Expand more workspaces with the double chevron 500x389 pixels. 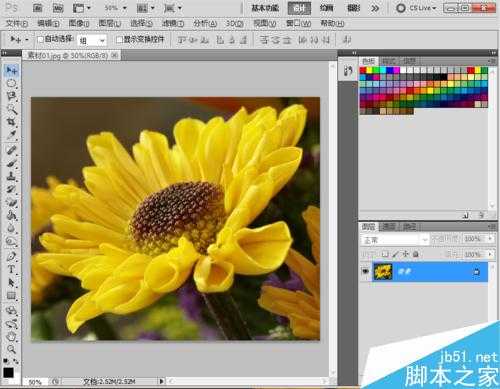click(375, 8)
